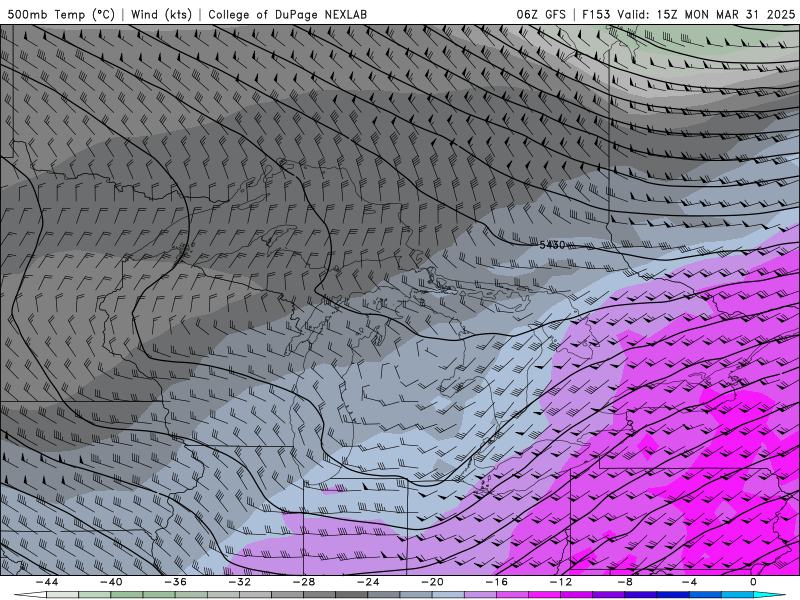Click the -8 colorbar label
The image size is (800, 600).
click(625, 582)
